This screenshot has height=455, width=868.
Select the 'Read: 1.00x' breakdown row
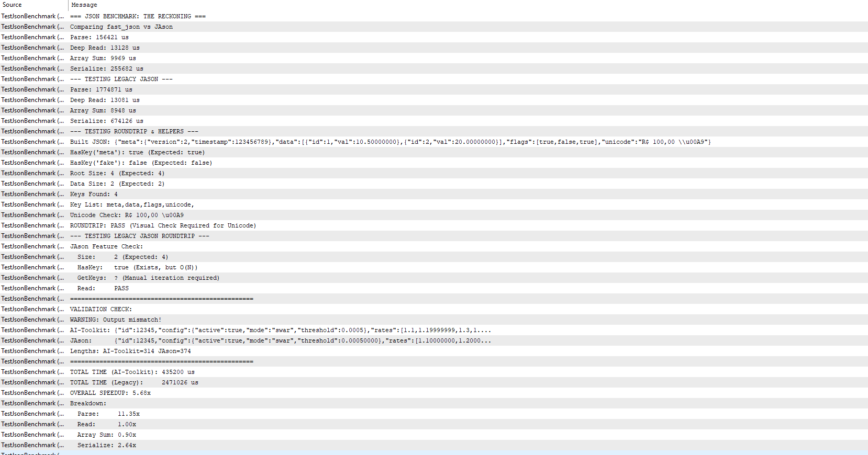coord(434,424)
